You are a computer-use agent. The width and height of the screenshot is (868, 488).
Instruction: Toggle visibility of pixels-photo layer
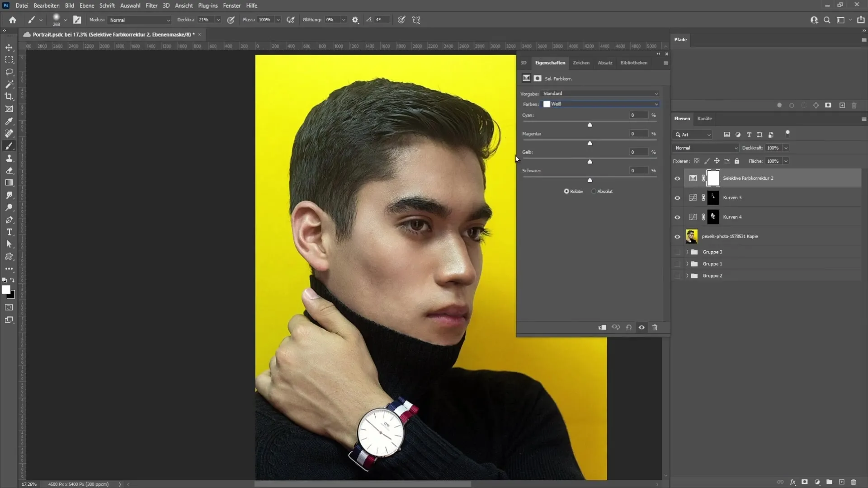(677, 236)
